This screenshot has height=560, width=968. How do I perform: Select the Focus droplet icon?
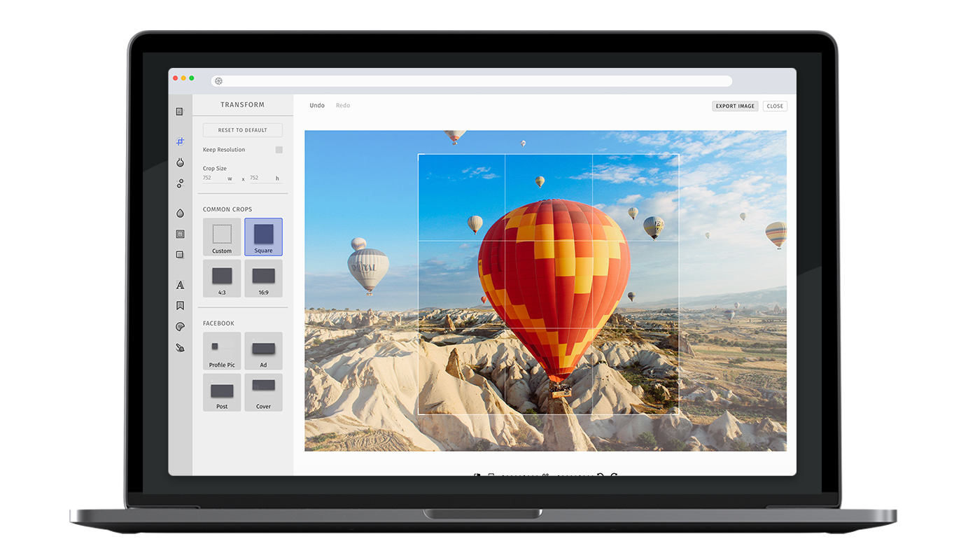tap(180, 213)
